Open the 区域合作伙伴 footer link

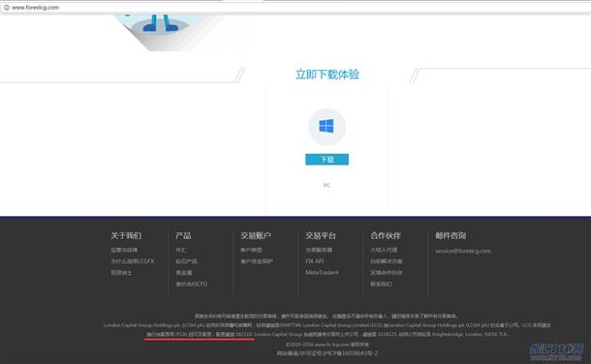[387, 273]
